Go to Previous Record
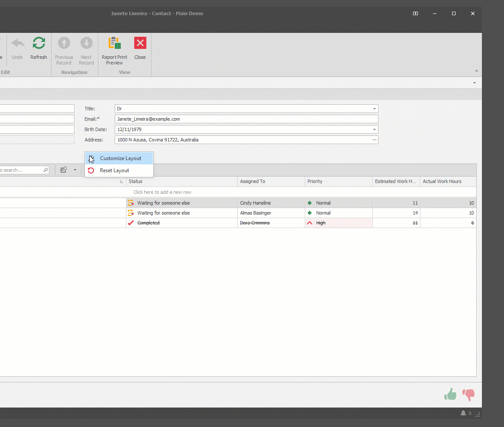This screenshot has width=504, height=427. pyautogui.click(x=64, y=51)
